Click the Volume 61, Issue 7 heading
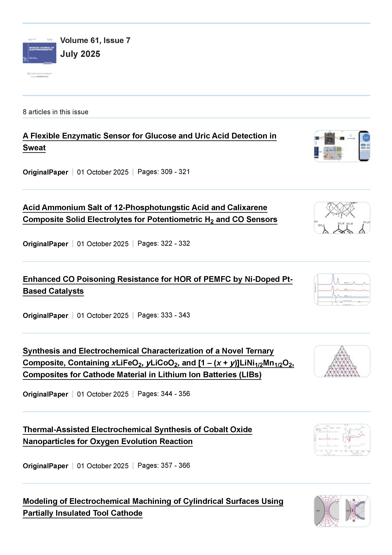 (x=95, y=40)
